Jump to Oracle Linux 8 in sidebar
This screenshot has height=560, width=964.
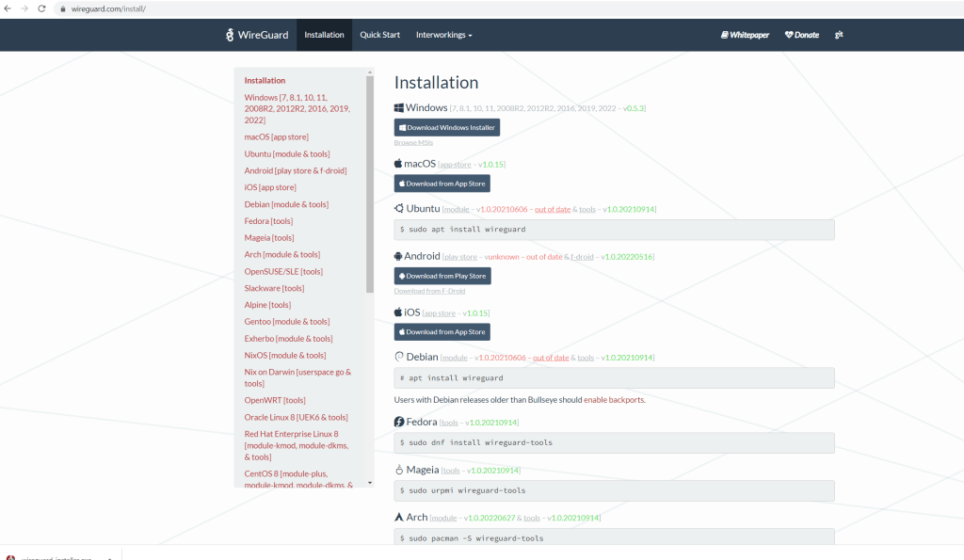coord(297,417)
